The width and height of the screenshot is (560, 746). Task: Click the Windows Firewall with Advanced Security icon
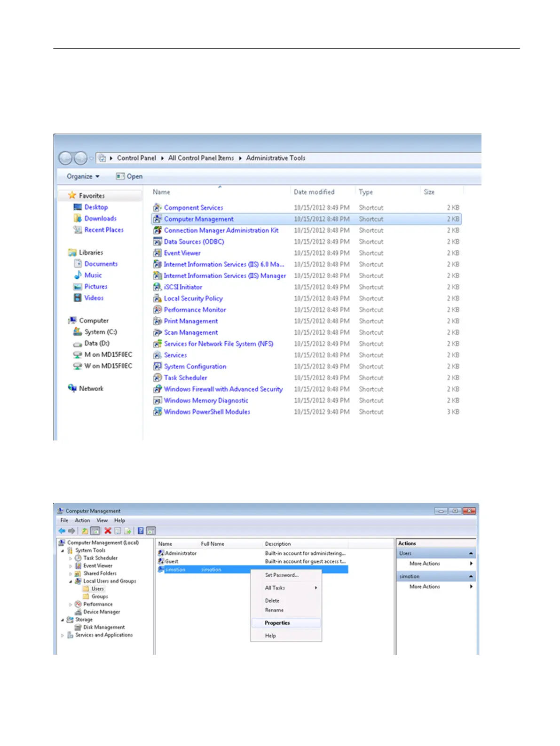click(x=158, y=389)
